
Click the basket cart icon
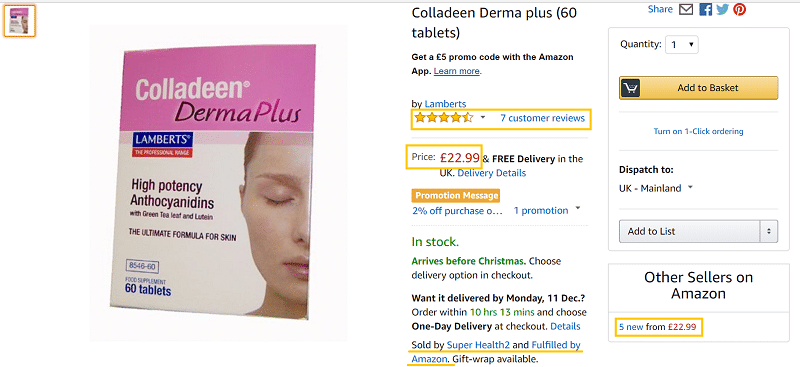[x=630, y=88]
